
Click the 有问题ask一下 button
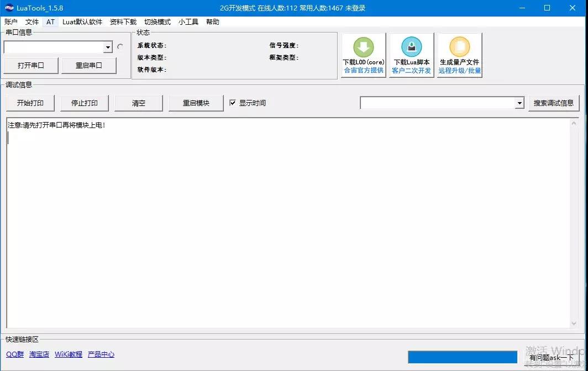tap(552, 358)
